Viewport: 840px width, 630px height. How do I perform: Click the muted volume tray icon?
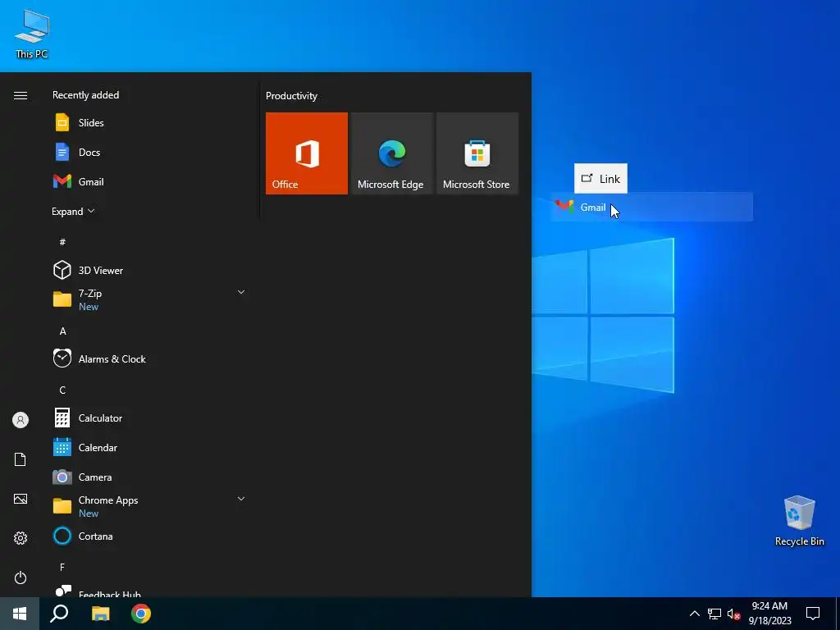click(x=733, y=614)
